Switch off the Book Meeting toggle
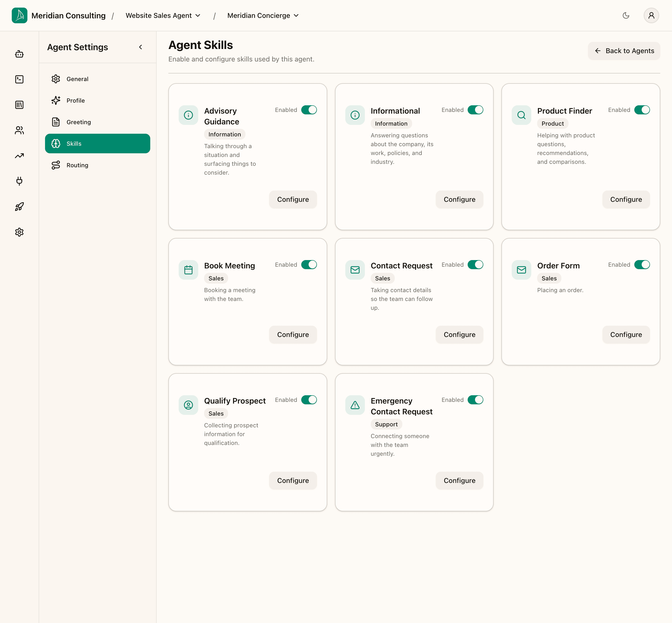672x623 pixels. (309, 265)
